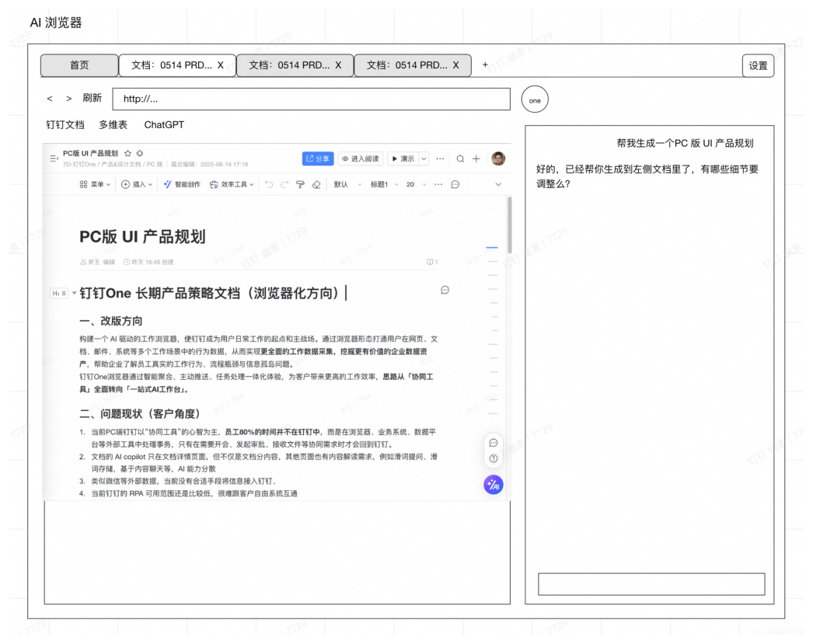Viewport: 813px width, 644px height.
Task: Click the undo arrow icon
Action: [x=269, y=184]
